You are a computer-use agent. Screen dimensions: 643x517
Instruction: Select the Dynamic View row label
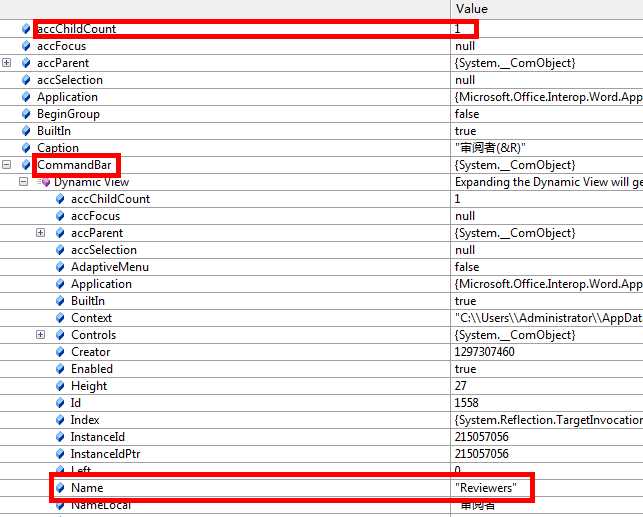tap(91, 182)
